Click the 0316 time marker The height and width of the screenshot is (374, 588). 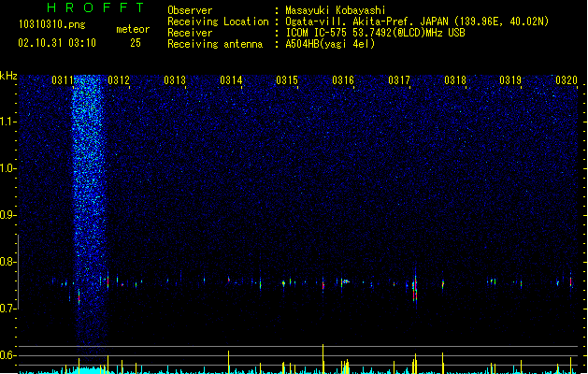pos(343,80)
